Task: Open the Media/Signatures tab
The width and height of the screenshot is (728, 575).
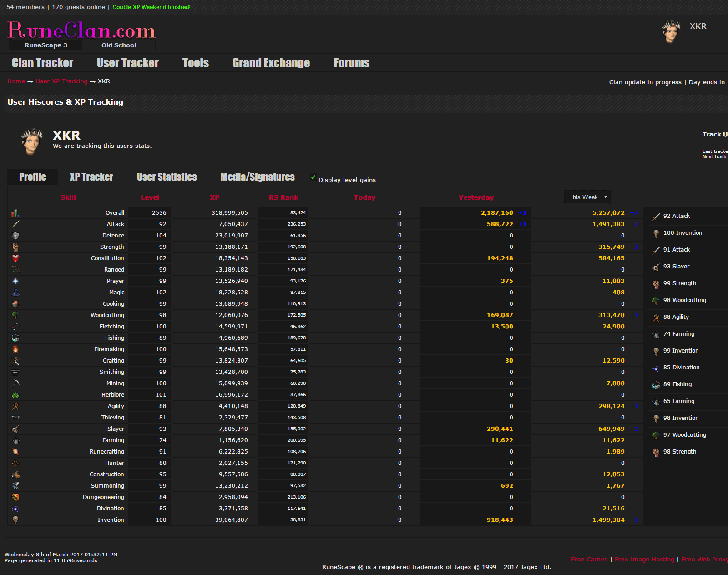Action: click(x=258, y=177)
